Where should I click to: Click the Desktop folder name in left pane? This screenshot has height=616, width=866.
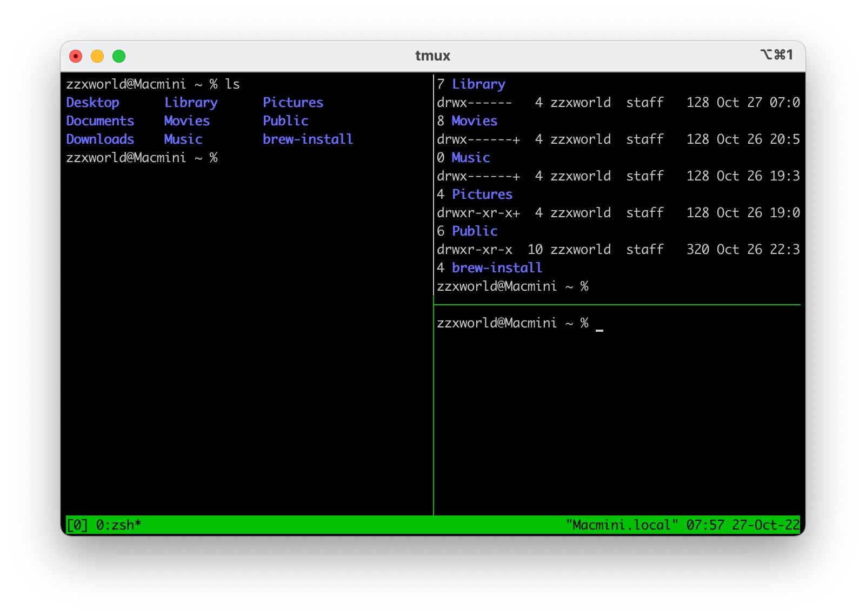click(92, 102)
